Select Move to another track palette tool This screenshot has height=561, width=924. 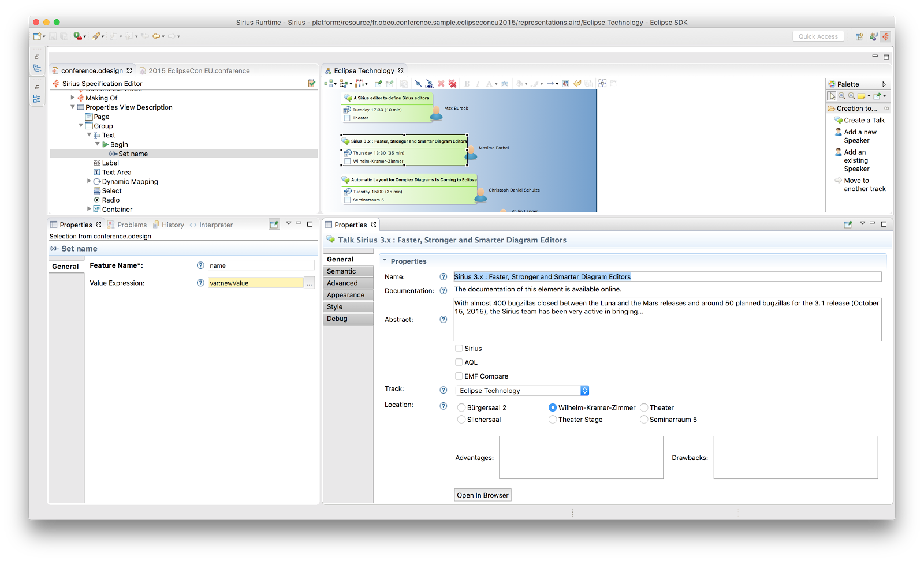860,185
